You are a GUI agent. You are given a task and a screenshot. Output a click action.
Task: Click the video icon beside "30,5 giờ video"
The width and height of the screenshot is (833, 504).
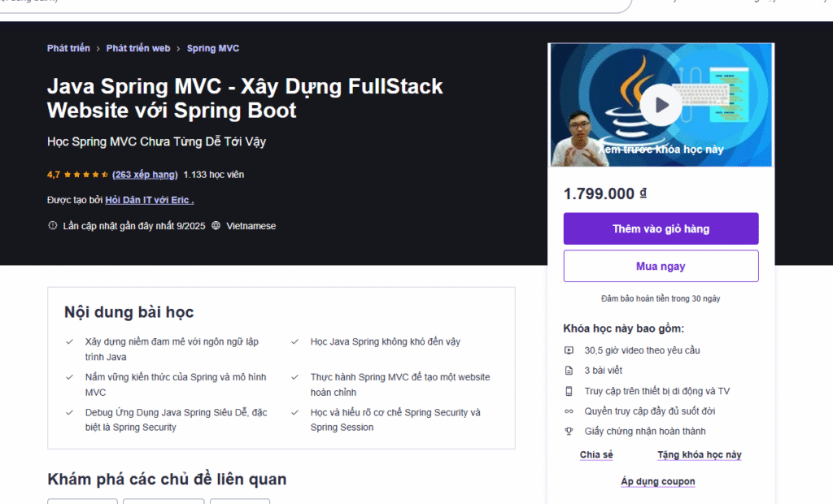[569, 350]
